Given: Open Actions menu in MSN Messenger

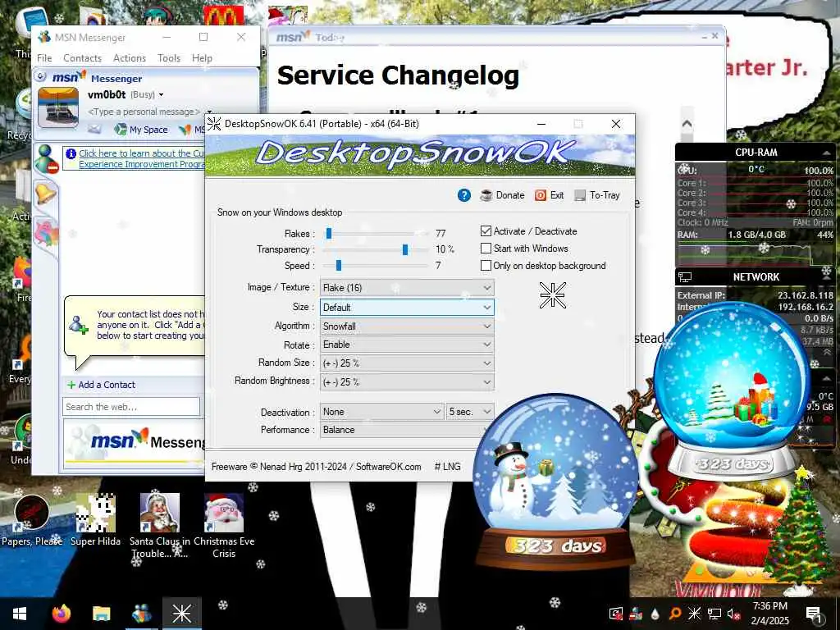Looking at the screenshot, I should tap(129, 58).
